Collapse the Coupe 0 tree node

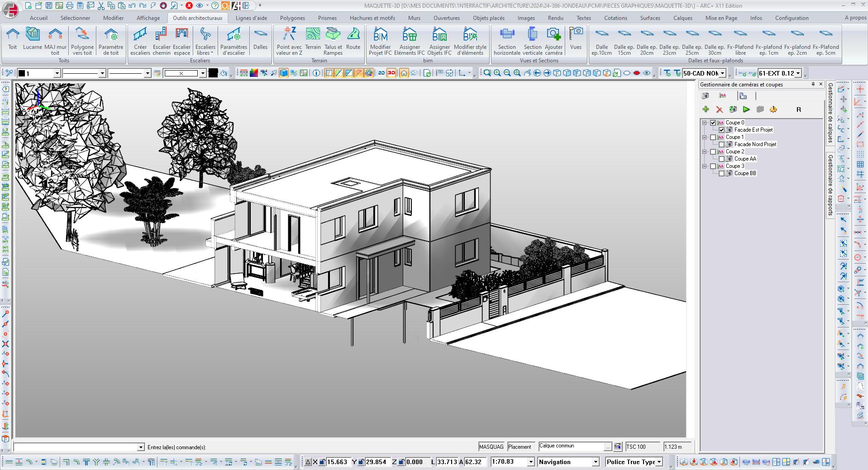705,123
